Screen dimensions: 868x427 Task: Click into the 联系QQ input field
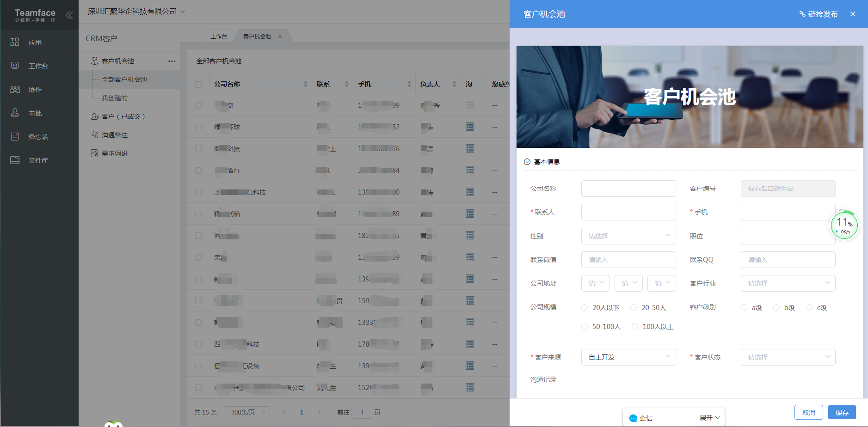point(788,260)
